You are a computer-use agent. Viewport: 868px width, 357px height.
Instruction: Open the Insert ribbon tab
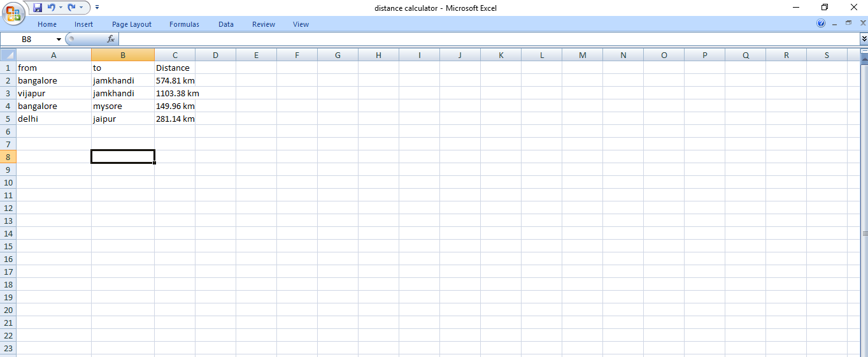click(83, 24)
